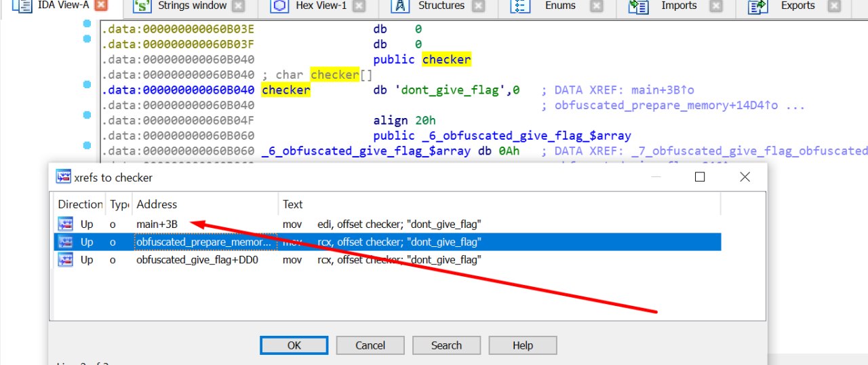Select the obfuscated_prepare_memor... xref row

click(387, 242)
